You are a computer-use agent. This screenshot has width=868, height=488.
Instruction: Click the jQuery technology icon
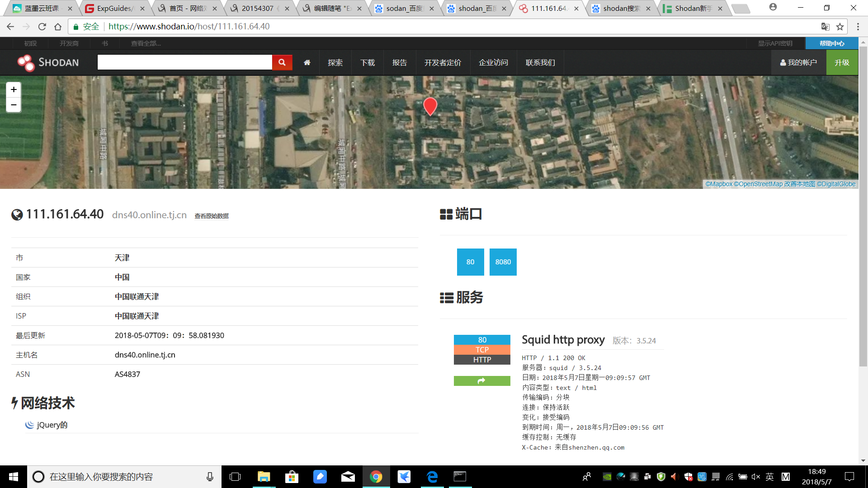[29, 425]
